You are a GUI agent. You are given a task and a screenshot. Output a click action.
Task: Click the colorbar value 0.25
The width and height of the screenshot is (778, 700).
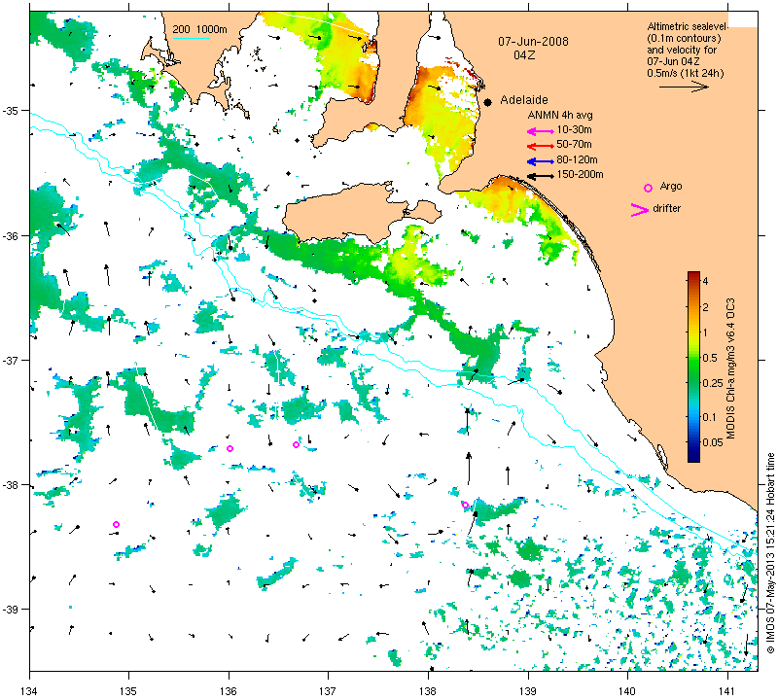[713, 383]
